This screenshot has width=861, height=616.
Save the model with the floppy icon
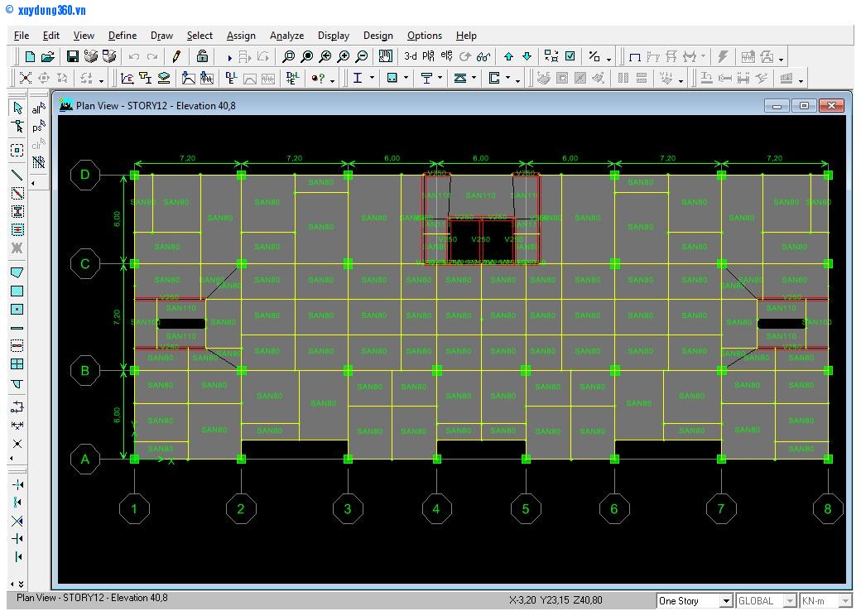tap(73, 56)
